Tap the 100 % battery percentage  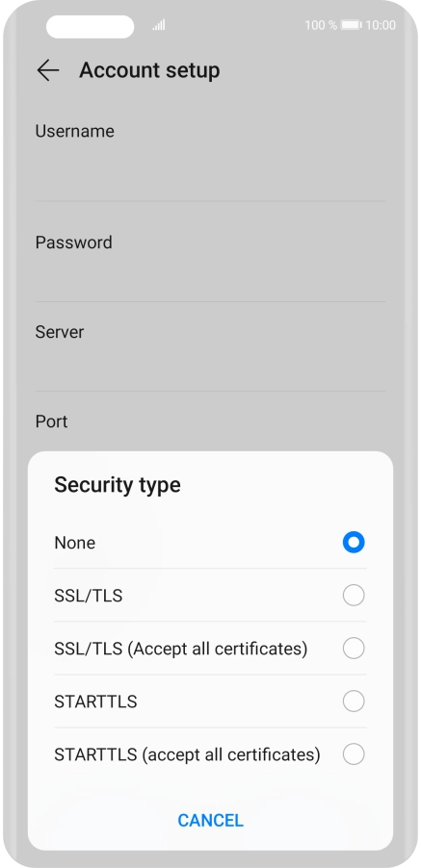coord(321,25)
